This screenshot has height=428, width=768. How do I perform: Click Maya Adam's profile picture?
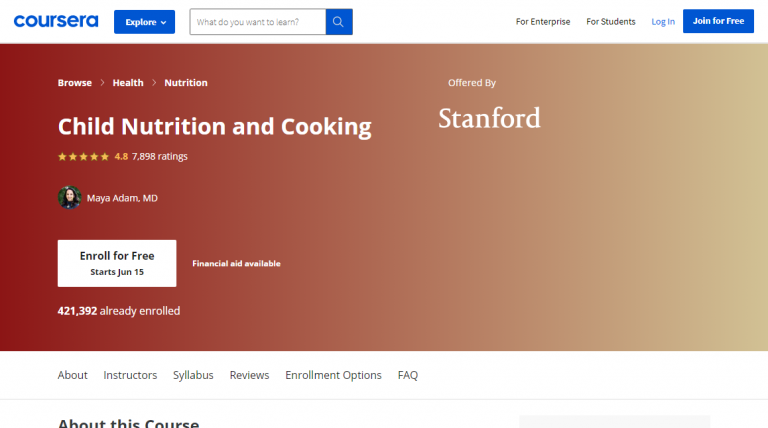(x=69, y=198)
